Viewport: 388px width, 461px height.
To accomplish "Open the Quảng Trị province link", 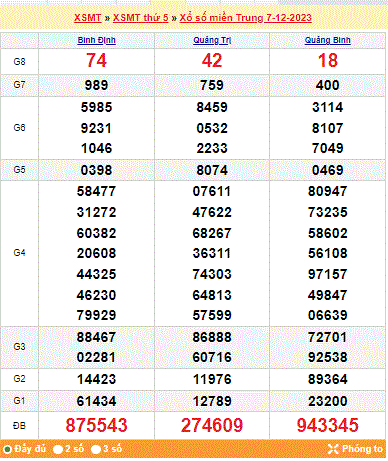I will click(x=212, y=40).
